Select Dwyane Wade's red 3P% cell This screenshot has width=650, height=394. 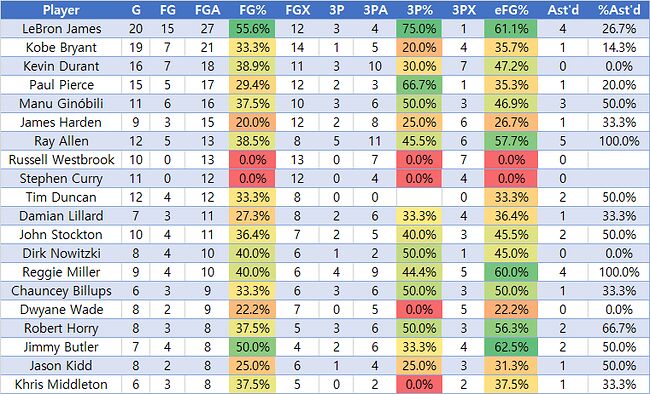(x=419, y=309)
